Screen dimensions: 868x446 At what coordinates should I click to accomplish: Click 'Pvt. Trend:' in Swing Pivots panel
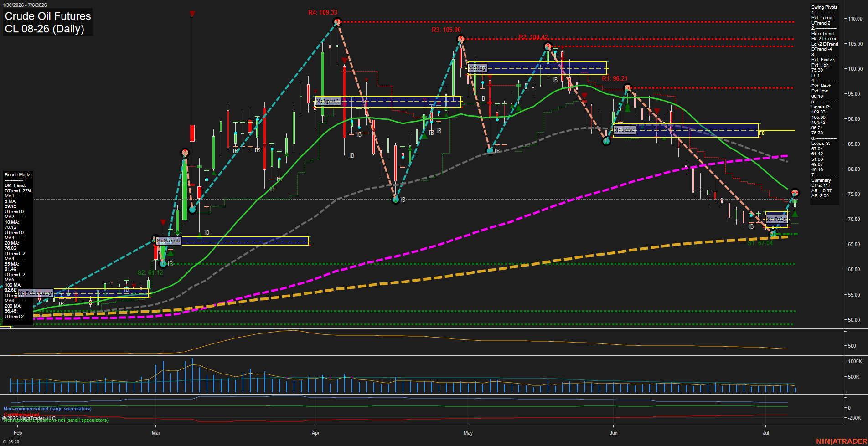click(822, 18)
